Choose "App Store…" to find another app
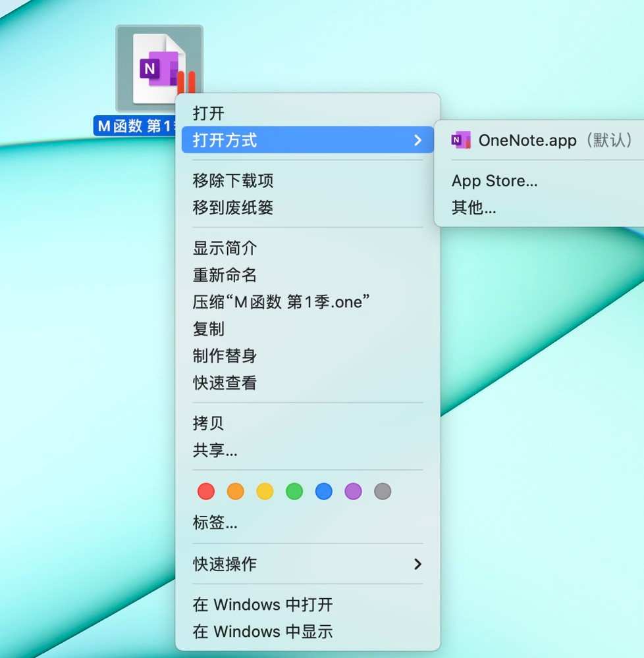This screenshot has width=644, height=658. click(495, 181)
